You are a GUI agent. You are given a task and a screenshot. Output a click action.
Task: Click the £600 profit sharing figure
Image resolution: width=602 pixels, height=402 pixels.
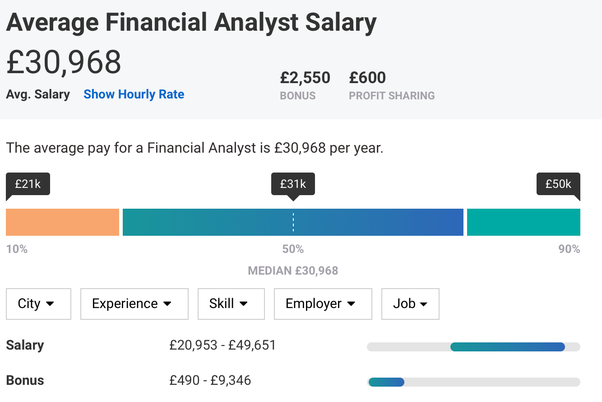point(367,77)
